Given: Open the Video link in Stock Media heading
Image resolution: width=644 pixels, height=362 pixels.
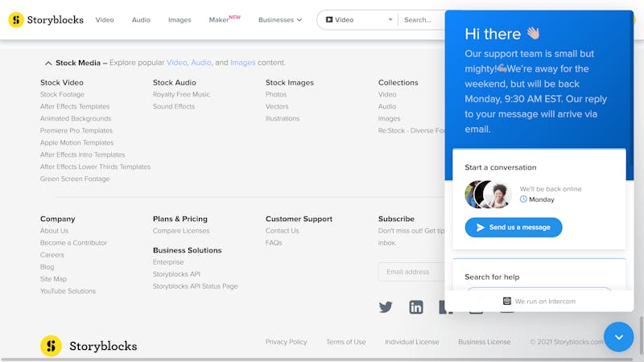Looking at the screenshot, I should (176, 63).
